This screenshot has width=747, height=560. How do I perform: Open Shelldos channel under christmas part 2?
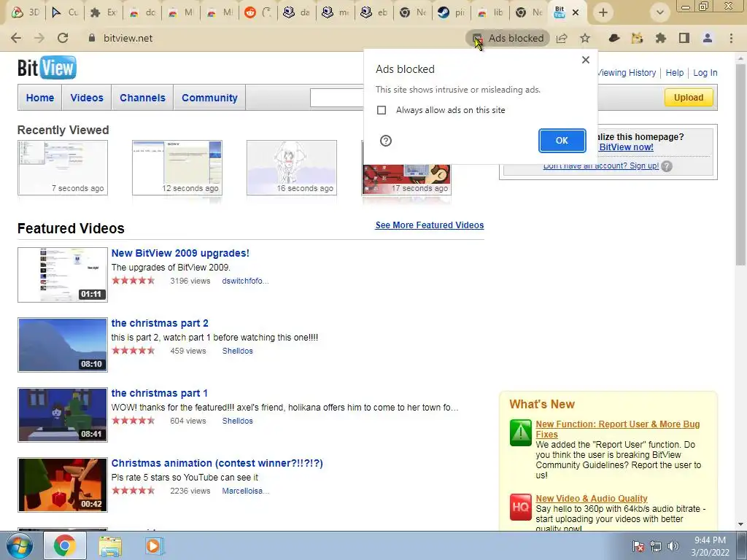237,351
